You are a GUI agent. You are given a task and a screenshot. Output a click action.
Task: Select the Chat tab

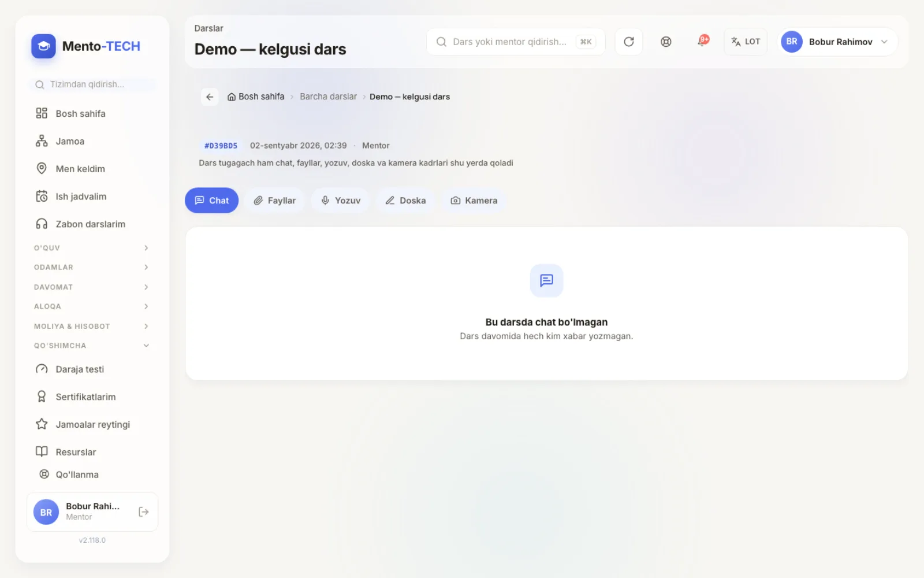point(211,201)
